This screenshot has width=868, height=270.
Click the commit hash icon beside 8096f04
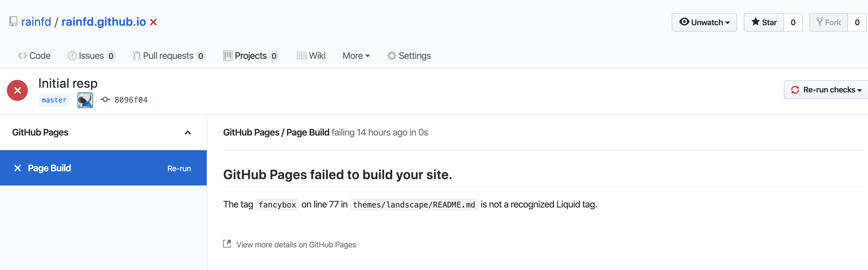point(105,100)
